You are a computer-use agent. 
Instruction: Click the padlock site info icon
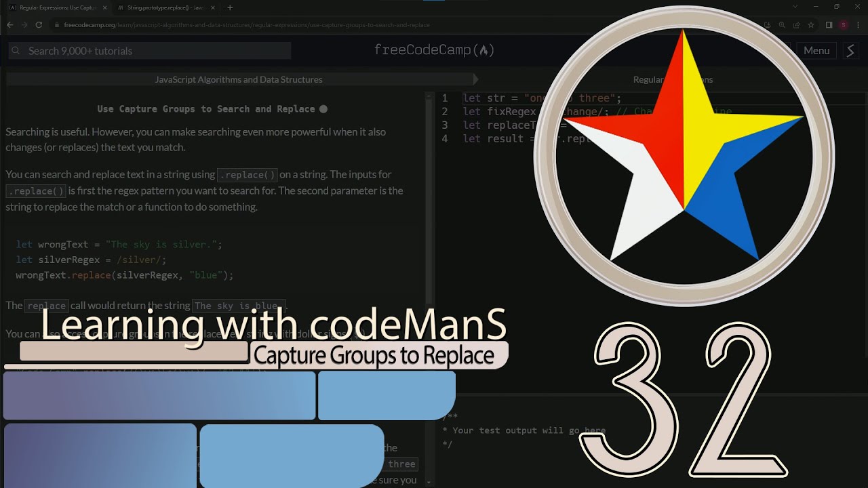[57, 25]
